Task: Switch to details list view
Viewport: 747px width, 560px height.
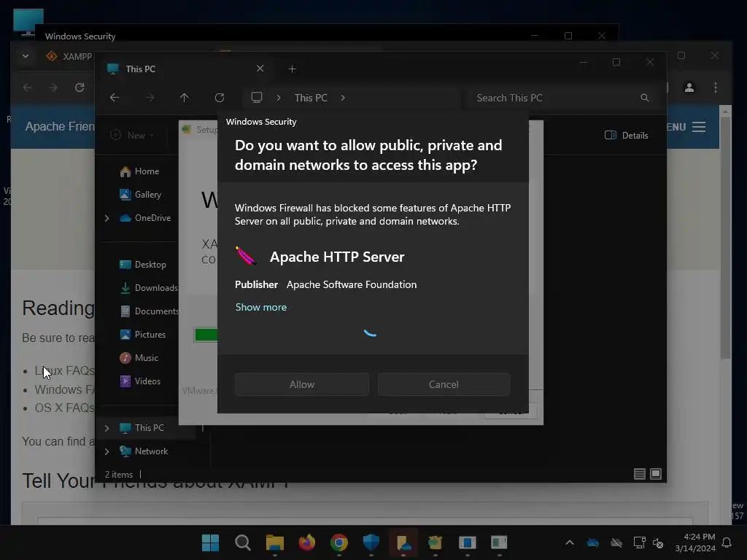Action: tap(639, 474)
